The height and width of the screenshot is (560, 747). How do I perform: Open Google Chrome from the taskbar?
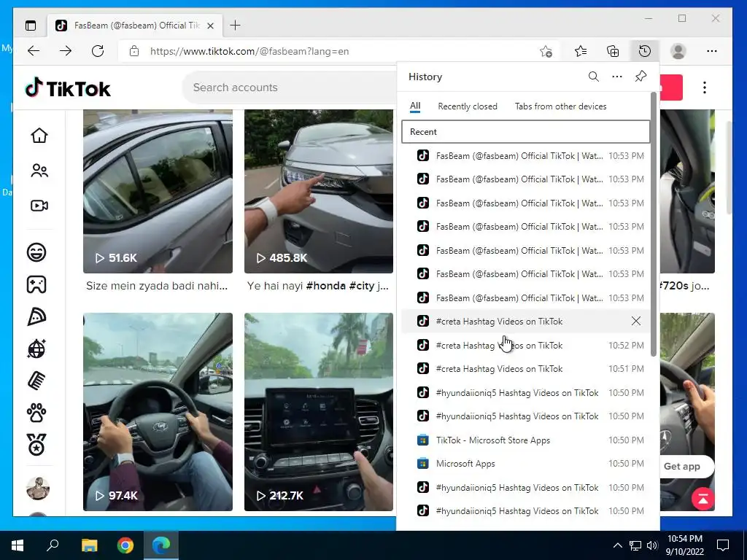coord(125,545)
